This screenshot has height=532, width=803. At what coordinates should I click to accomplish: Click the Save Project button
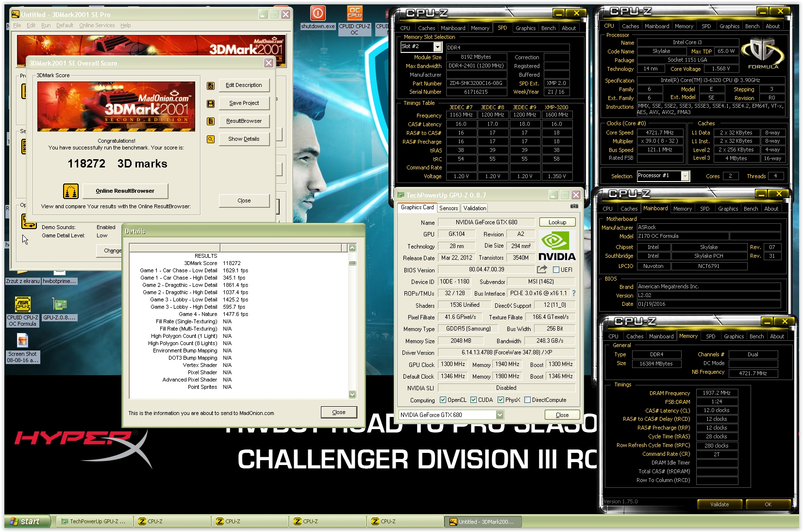[244, 103]
